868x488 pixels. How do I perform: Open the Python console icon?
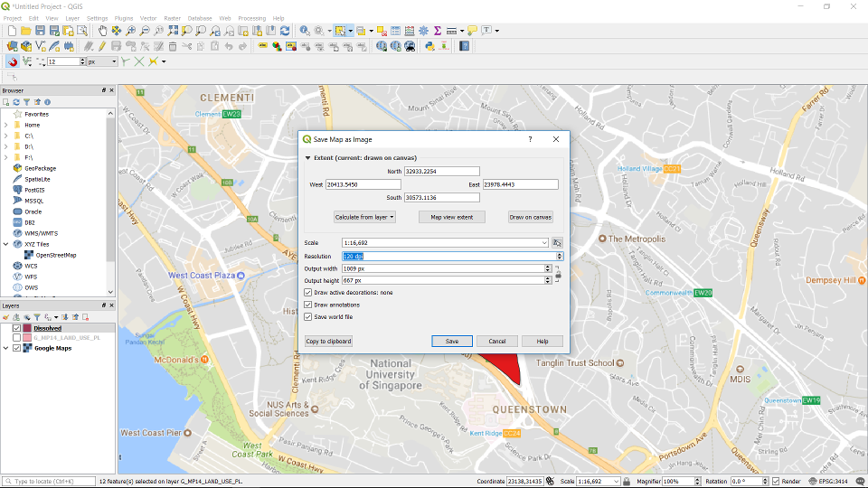tap(429, 46)
